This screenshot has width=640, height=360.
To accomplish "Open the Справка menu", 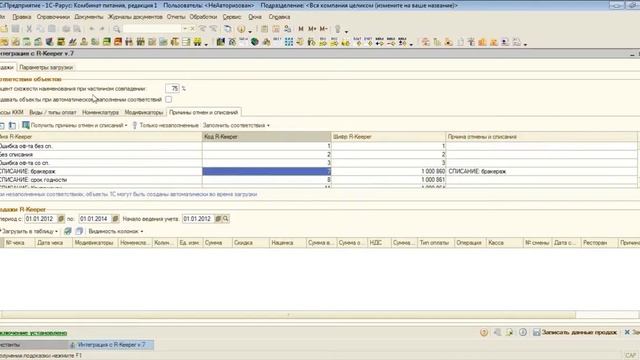I will click(279, 17).
